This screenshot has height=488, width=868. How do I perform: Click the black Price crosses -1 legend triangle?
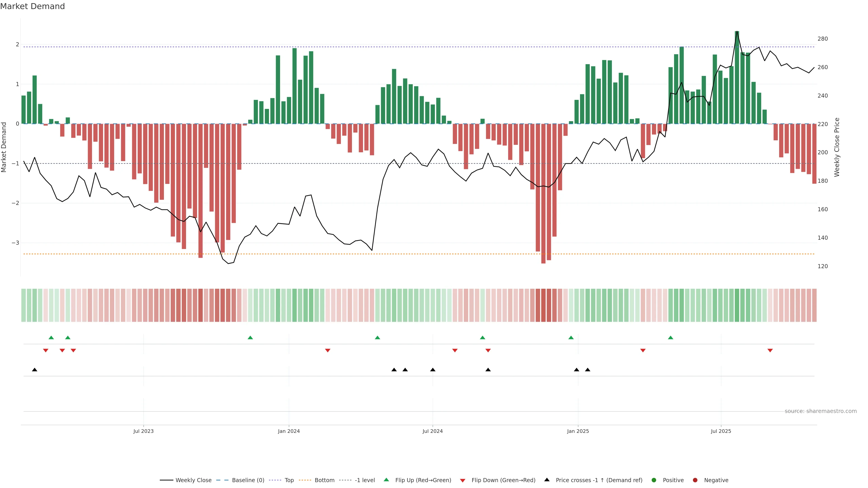click(x=547, y=480)
